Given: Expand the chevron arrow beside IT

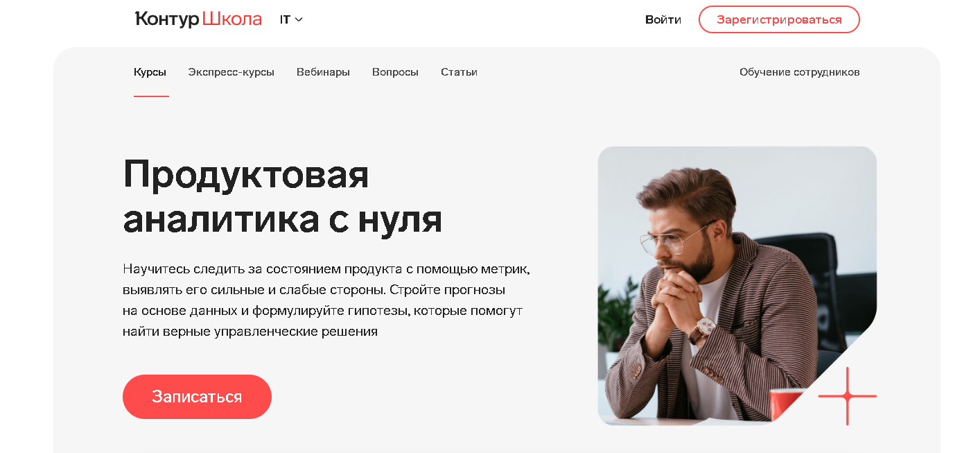Looking at the screenshot, I should tap(299, 19).
